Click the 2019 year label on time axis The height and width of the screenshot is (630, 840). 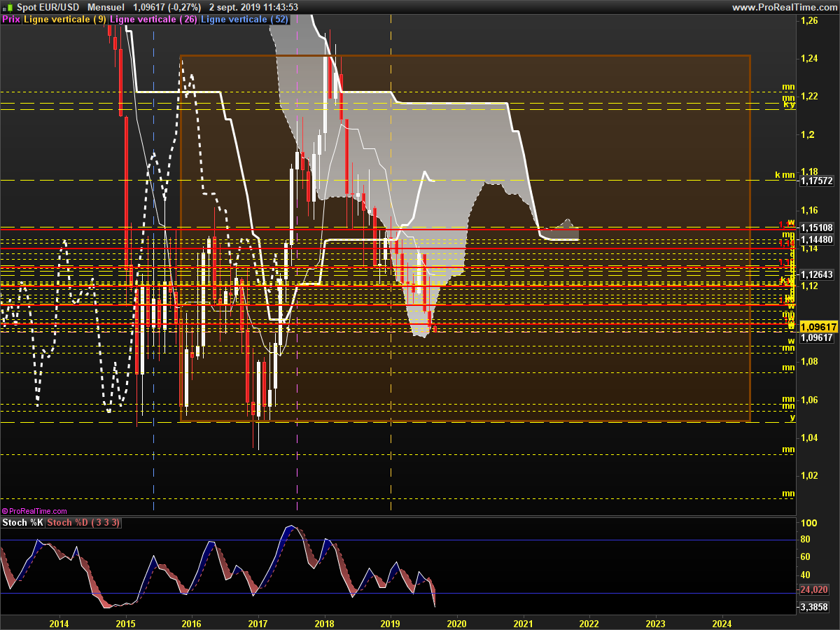point(391,623)
